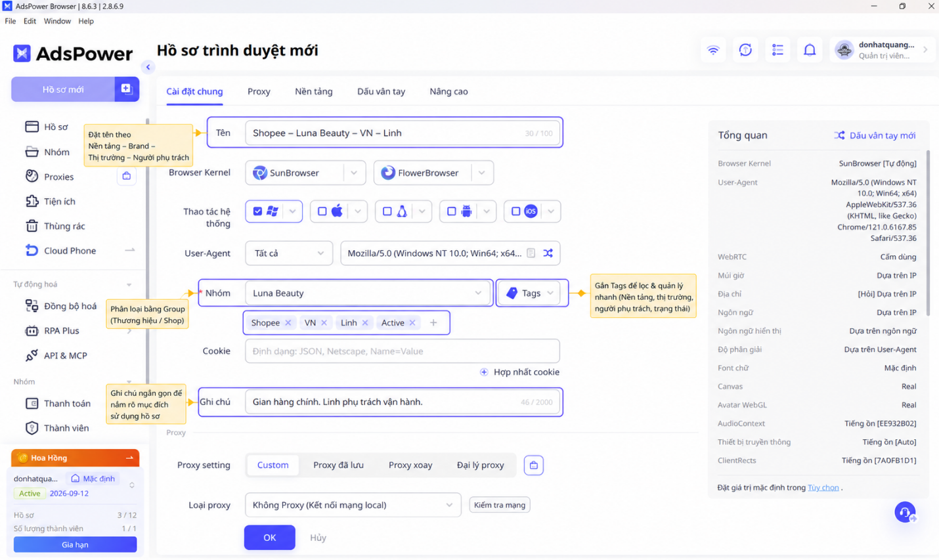This screenshot has width=939, height=560.
Task: Open the FlowerBrowser kernel version dropdown
Action: pos(482,173)
